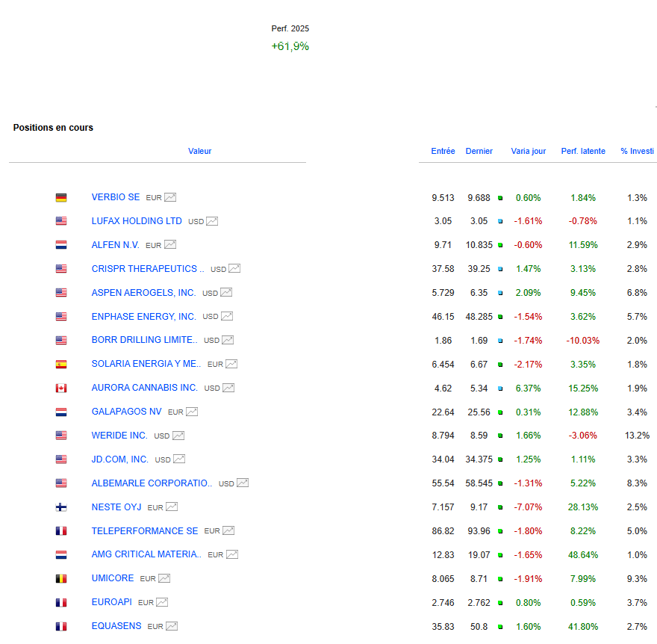Click the Finnish flag next to NESTE OYJ
This screenshot has width=657, height=644.
(x=61, y=507)
